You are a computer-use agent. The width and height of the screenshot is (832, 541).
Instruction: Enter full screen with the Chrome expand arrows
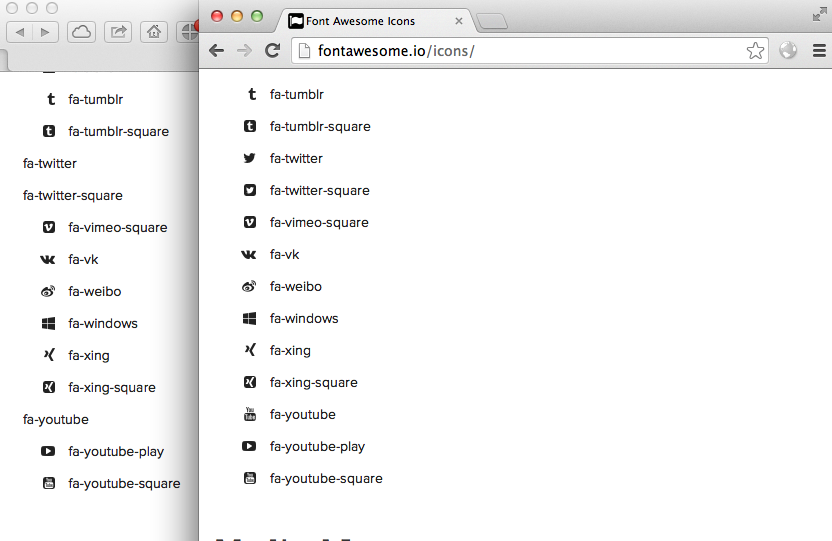click(x=820, y=15)
